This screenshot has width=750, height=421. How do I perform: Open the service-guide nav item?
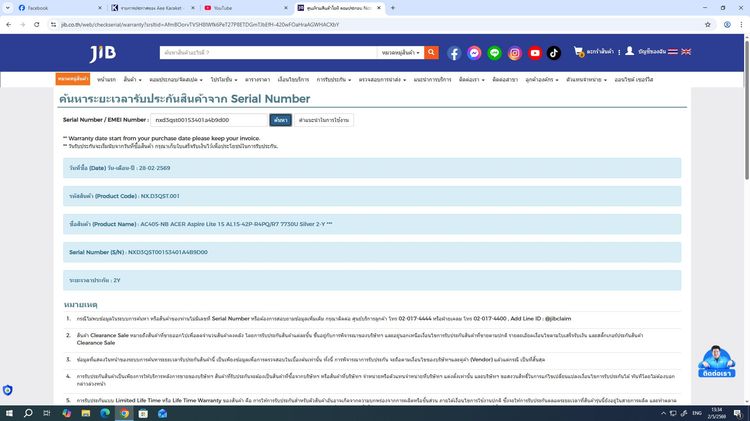[432, 80]
